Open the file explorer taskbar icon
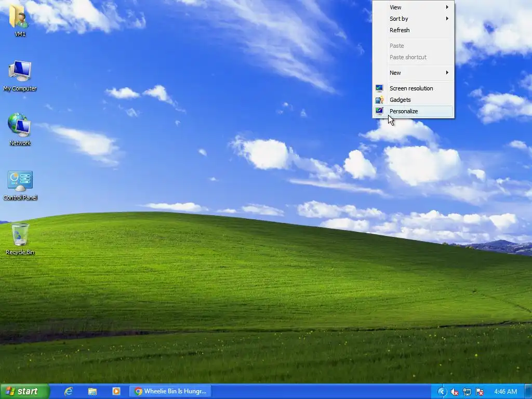The image size is (532, 399). click(x=92, y=391)
